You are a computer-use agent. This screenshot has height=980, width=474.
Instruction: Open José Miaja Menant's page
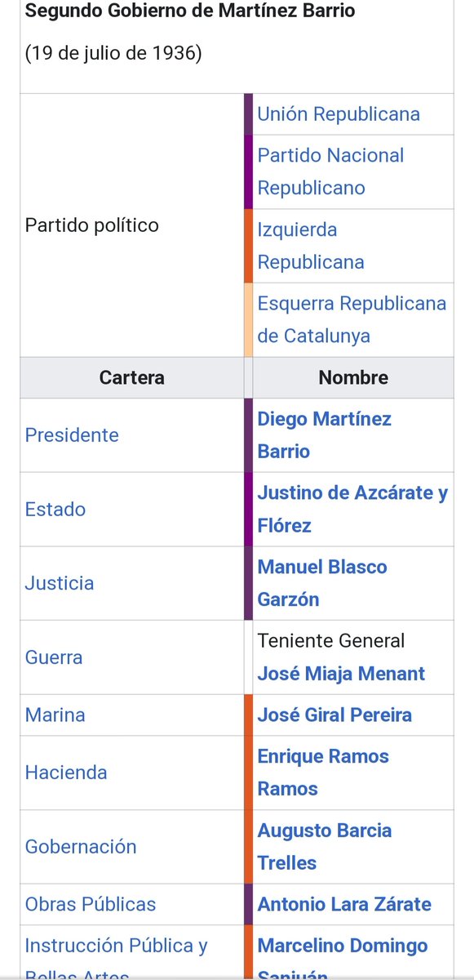coord(341,674)
